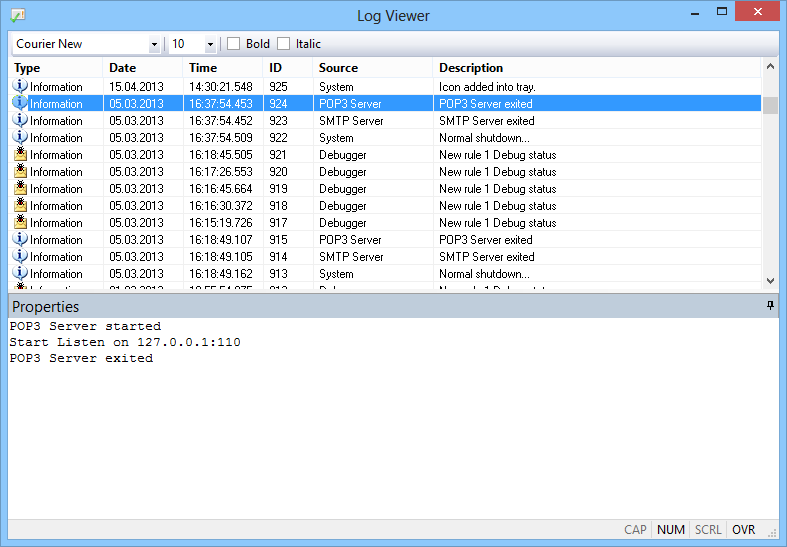Click the info icon on row ID 924
The image size is (787, 547).
(x=20, y=103)
